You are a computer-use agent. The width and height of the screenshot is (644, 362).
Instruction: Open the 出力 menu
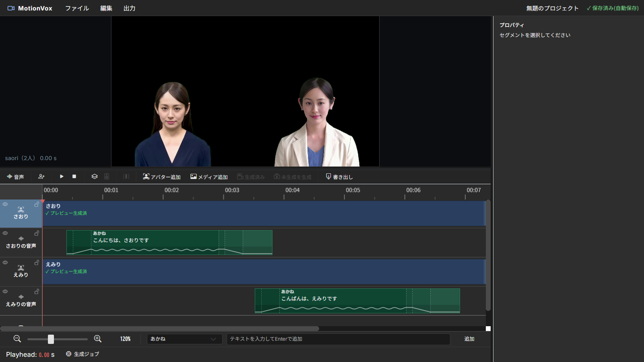pyautogui.click(x=129, y=8)
